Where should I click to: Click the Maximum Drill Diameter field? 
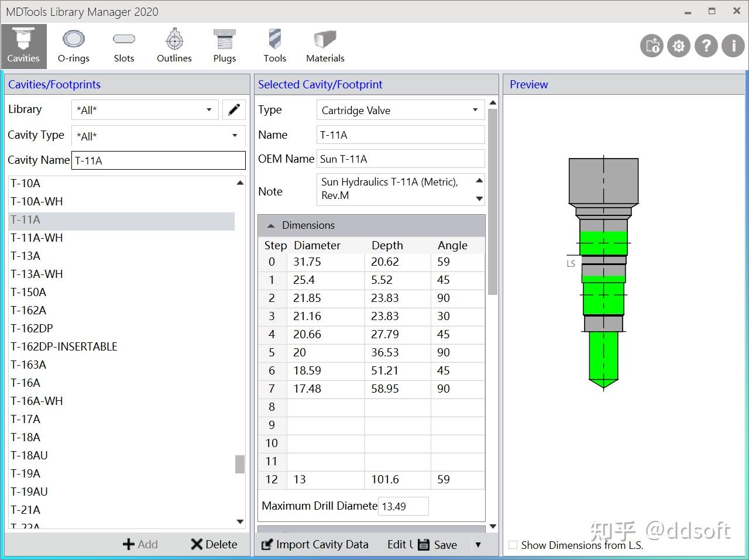(403, 506)
